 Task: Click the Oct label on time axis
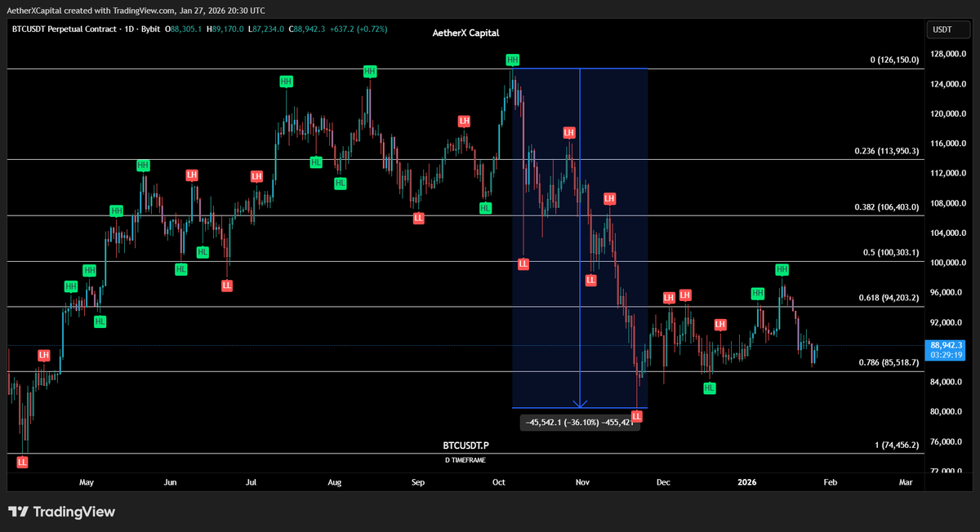point(498,483)
